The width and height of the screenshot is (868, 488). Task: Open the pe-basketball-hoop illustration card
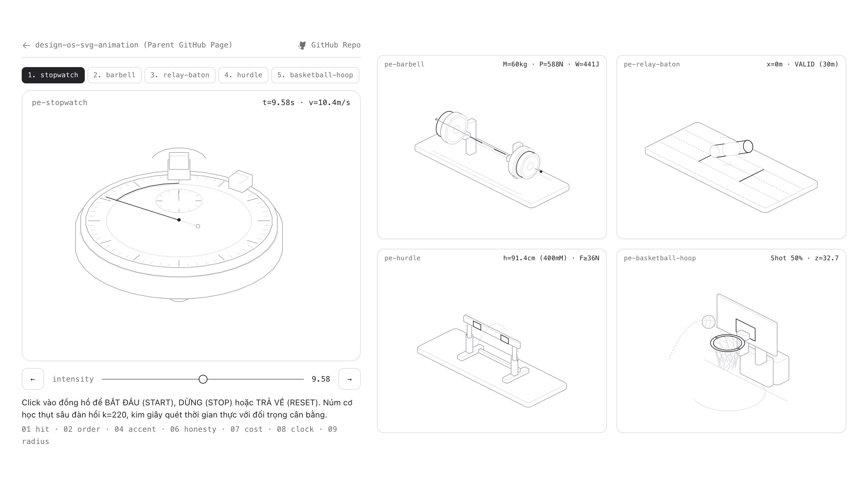731,341
